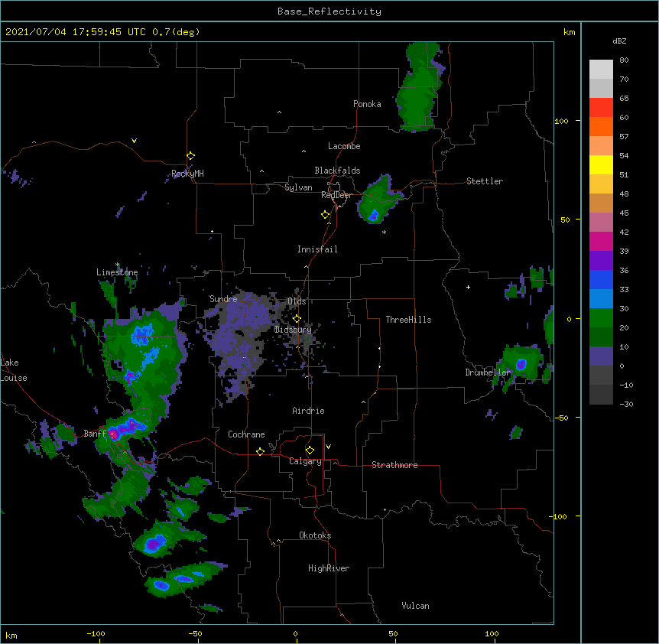Click the magenta storm core at Banff
The height and width of the screenshot is (644, 659).
(x=112, y=434)
